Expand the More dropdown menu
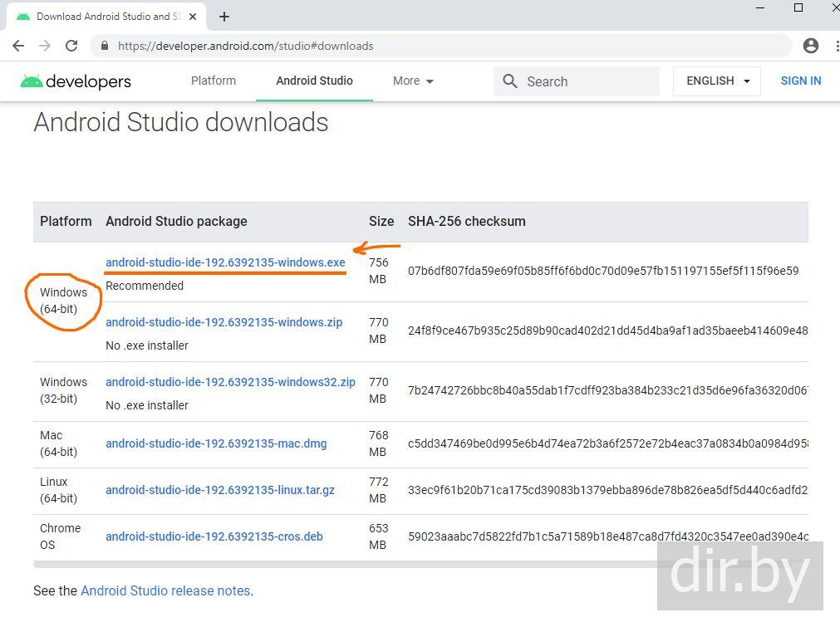This screenshot has height=622, width=840. pyautogui.click(x=413, y=81)
